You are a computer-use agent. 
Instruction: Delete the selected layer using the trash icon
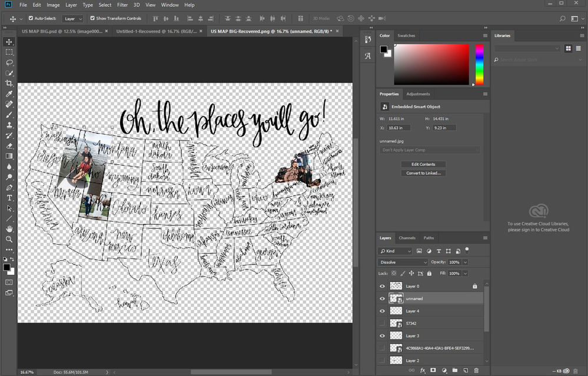coord(476,371)
